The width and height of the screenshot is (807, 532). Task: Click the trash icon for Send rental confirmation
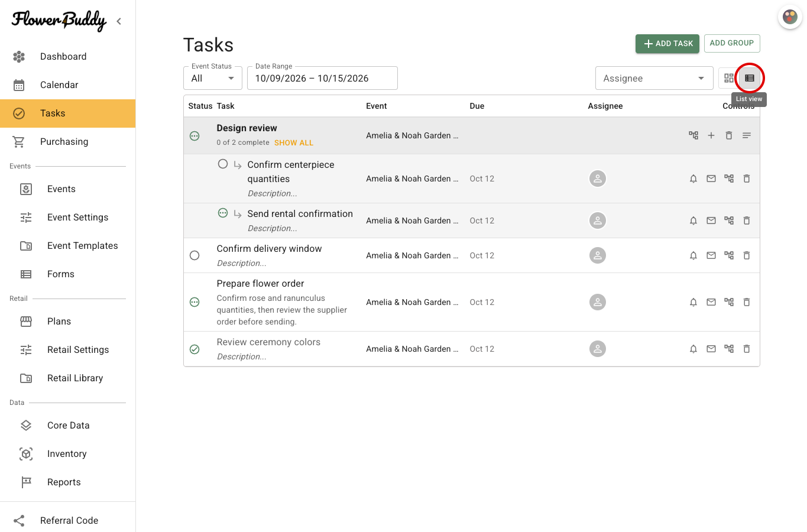pos(747,220)
